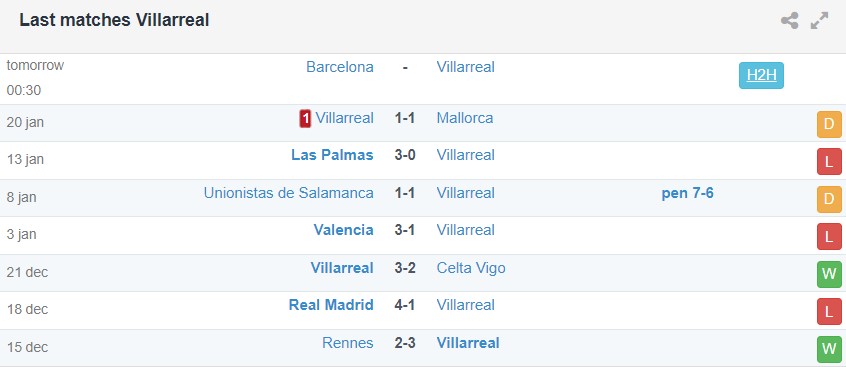Image resolution: width=846 pixels, height=367 pixels.
Task: Click the pen 7-6 penalty result
Action: (687, 193)
